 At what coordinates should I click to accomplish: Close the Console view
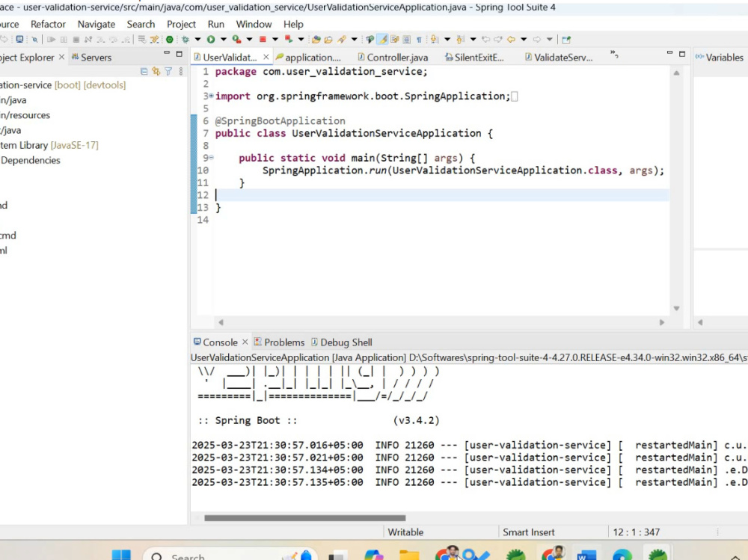tap(245, 342)
